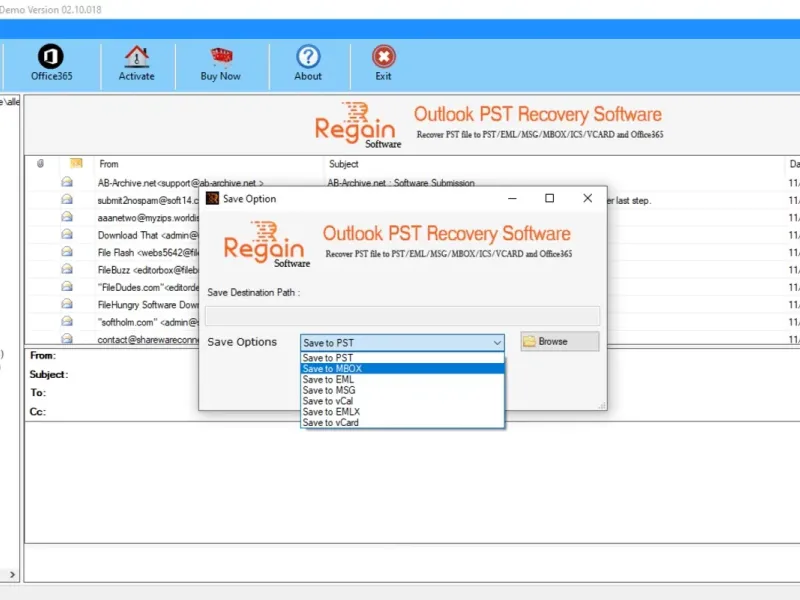Image resolution: width=800 pixels, height=600 pixels.
Task: Select contact@sharewareconnection email row
Action: pos(148,339)
